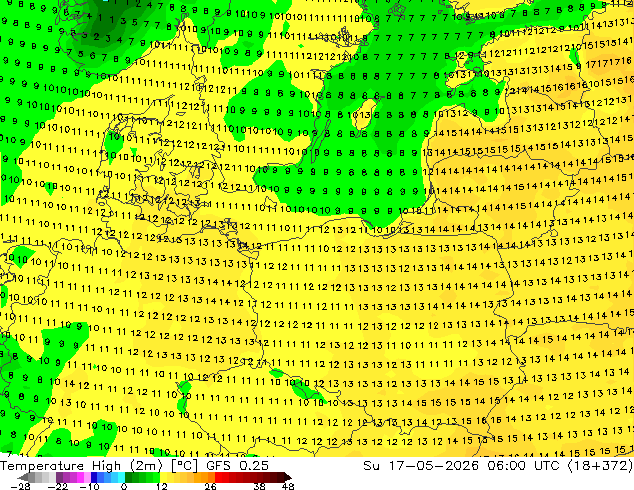Click the "48" legend scale value
The image size is (634, 490).
288,486
